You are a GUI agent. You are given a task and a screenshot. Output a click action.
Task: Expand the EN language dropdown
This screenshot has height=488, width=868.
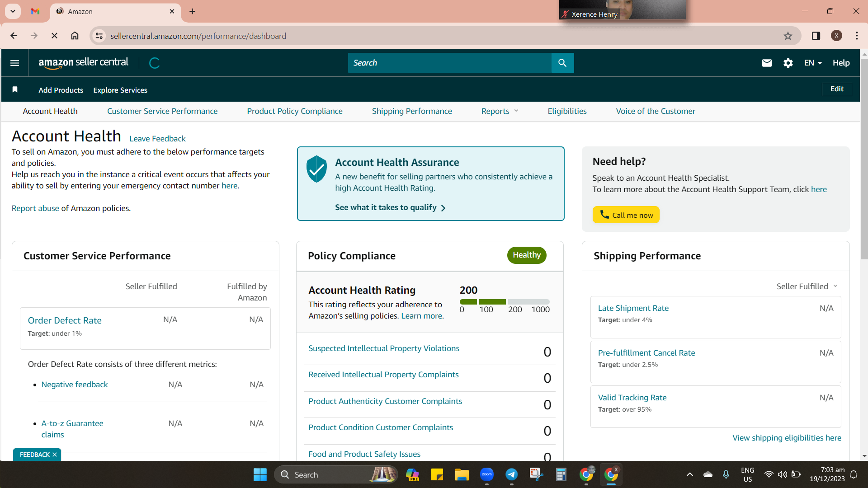pos(813,63)
